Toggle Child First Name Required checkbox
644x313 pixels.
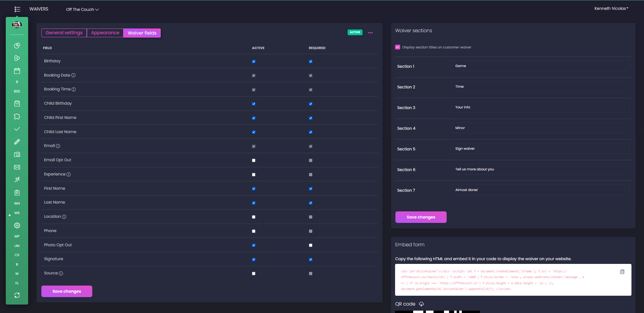[311, 118]
